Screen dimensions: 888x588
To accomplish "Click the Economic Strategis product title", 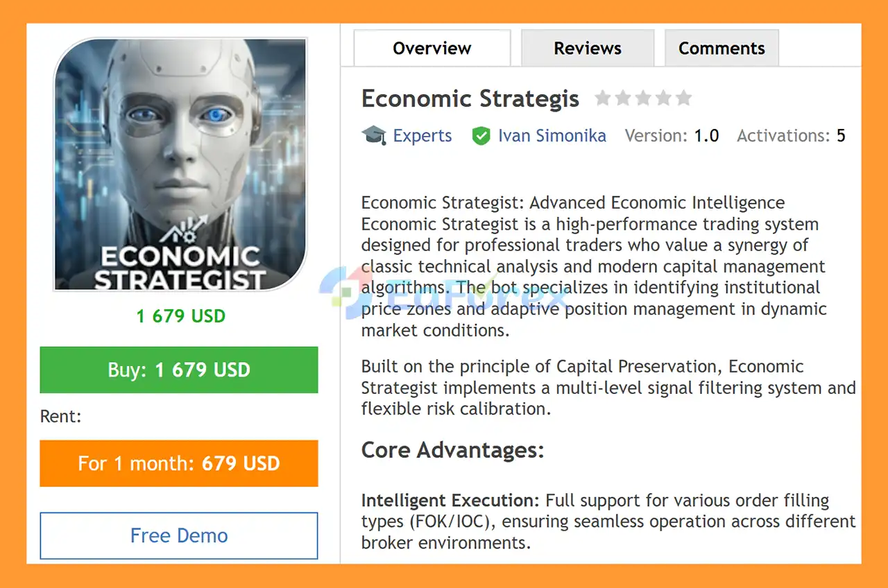I will tap(470, 98).
